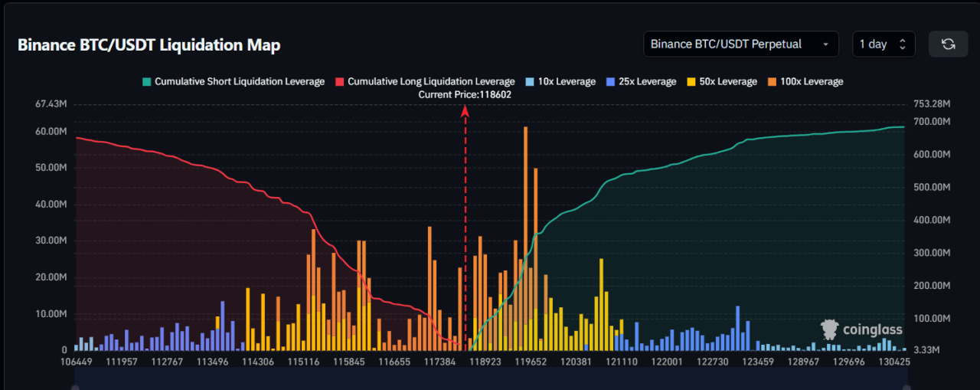Click the Binance BTC/USDT Liquidation Map title
This screenshot has height=390, width=980.
pos(149,44)
